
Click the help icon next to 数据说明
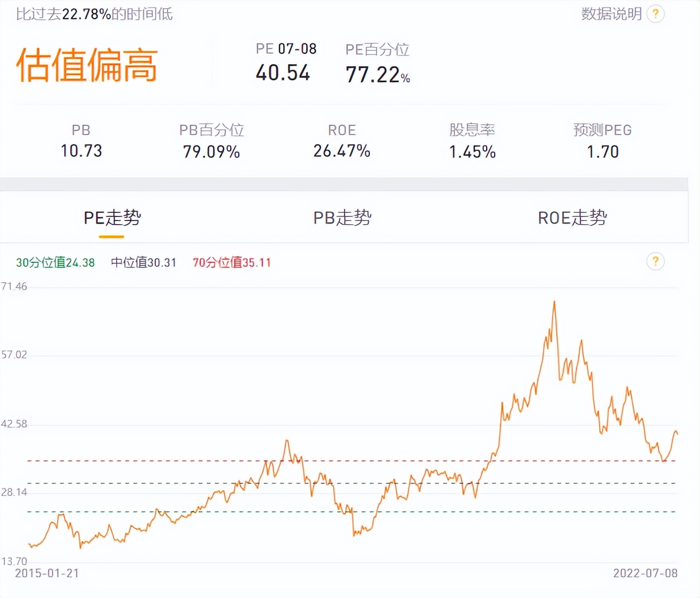(655, 14)
